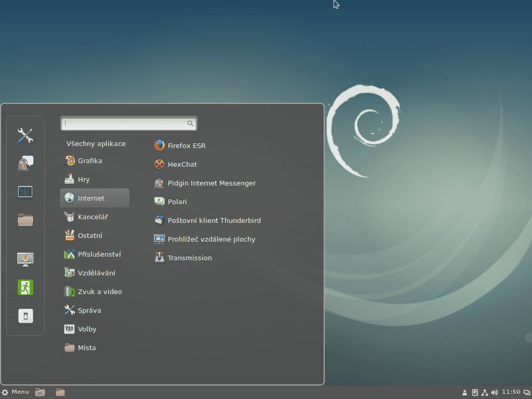Open the Zvuk a video category
Viewport: 532px width, 399px height.
click(x=99, y=292)
